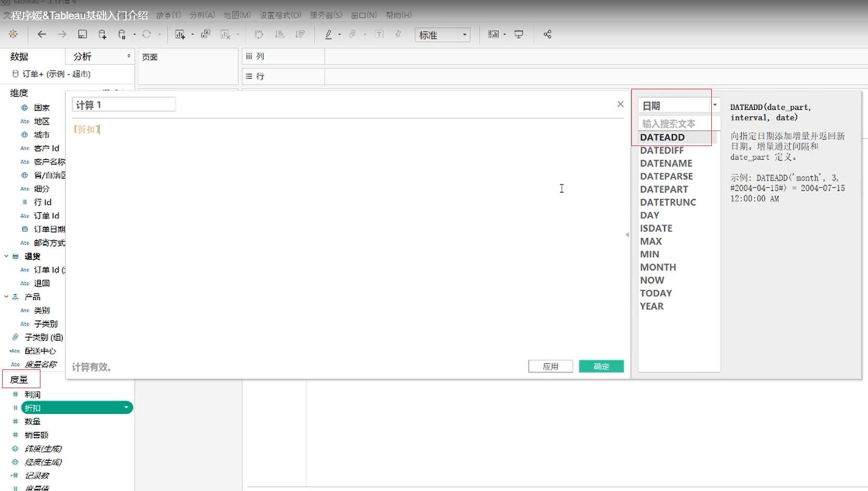Click the 应用 button
The image size is (868, 491).
coord(550,366)
